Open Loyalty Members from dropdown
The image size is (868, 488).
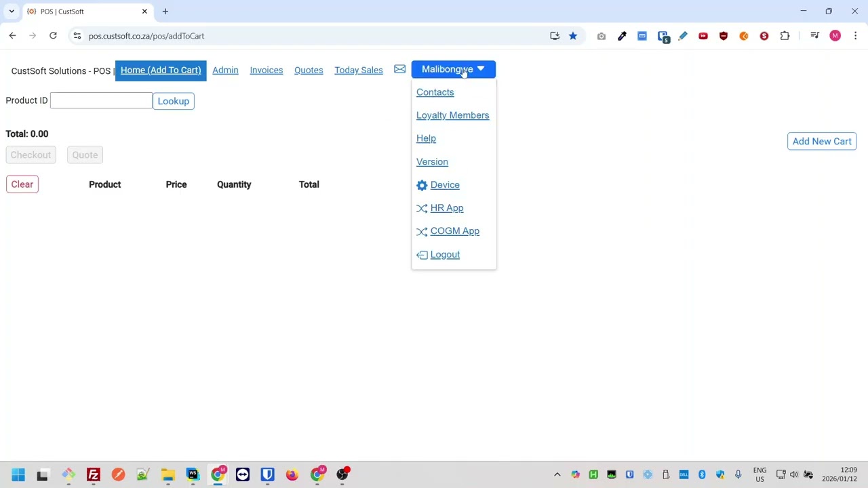452,115
